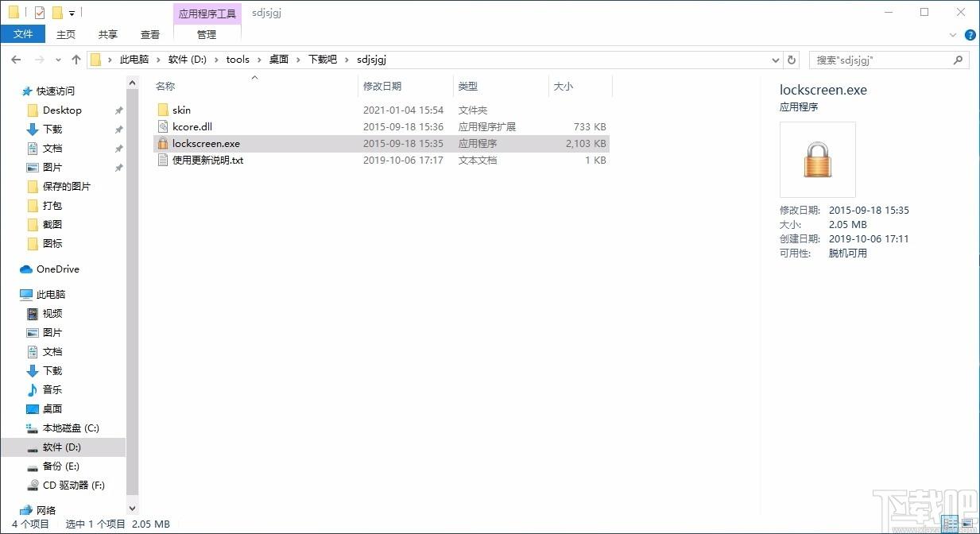Click the folder icon in the address bar
The image size is (980, 534).
click(x=96, y=60)
